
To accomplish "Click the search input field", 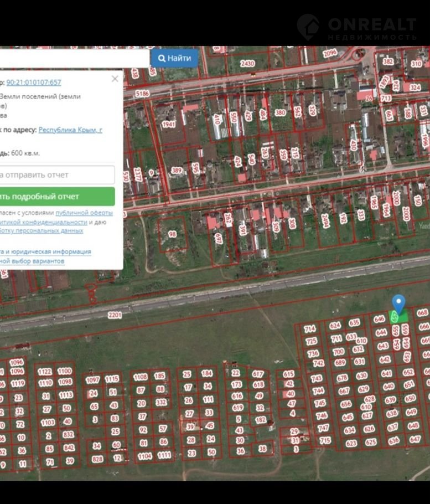I will 74,58.
